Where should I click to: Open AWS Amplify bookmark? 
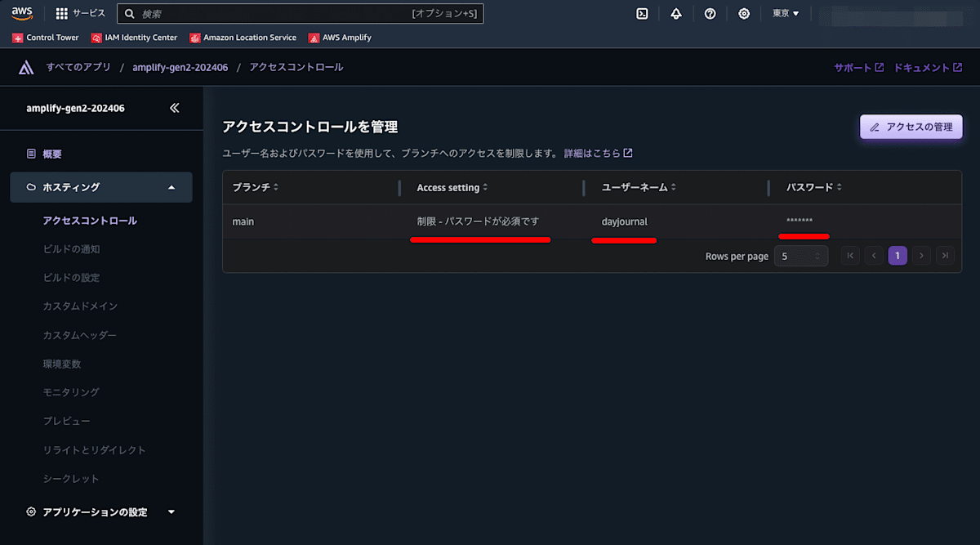pos(340,38)
